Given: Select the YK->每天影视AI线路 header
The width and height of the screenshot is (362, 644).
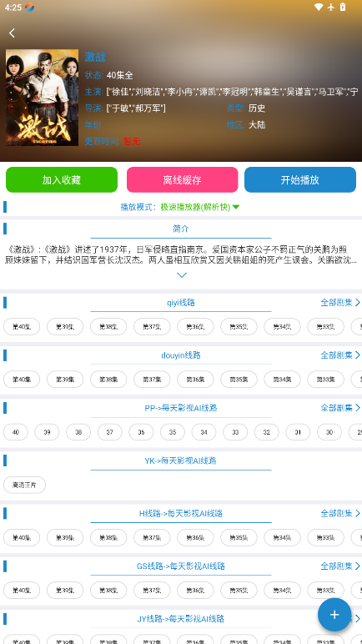Looking at the screenshot, I should (x=181, y=460).
